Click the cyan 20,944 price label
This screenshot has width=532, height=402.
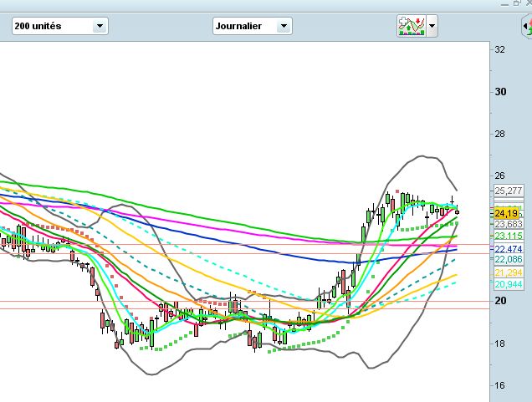(x=509, y=284)
